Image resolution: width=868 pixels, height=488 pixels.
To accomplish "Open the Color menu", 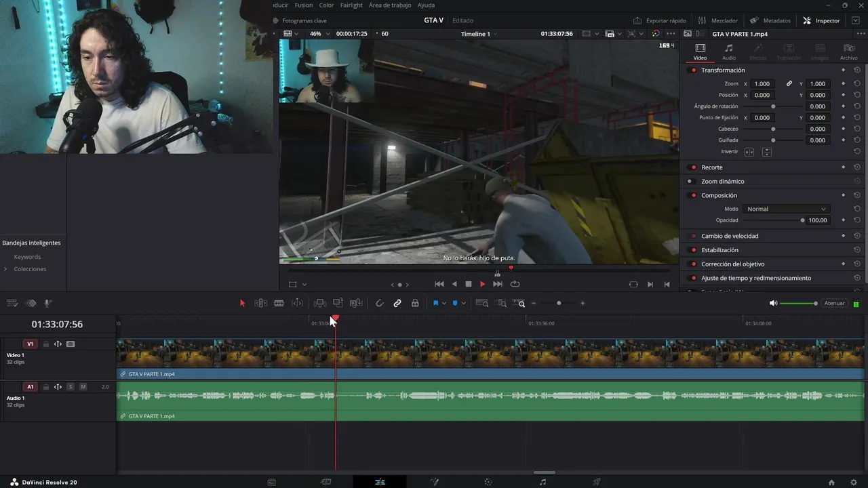I will tap(326, 5).
